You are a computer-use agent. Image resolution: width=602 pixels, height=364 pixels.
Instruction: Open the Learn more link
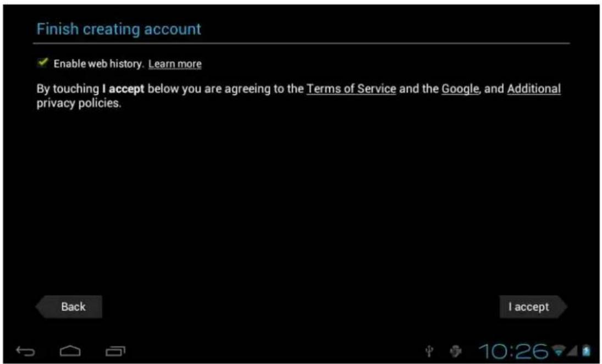175,64
